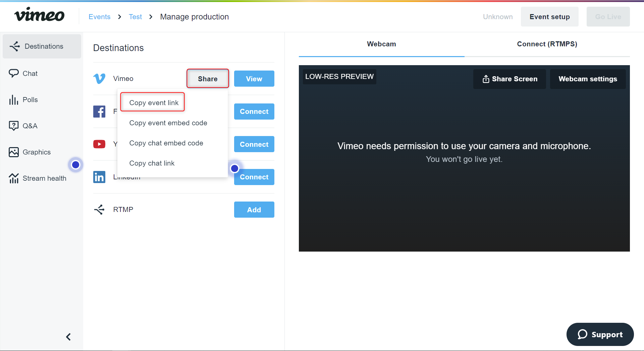Viewport: 644px width, 351px height.
Task: Connect the YouTube destination
Action: 254,144
